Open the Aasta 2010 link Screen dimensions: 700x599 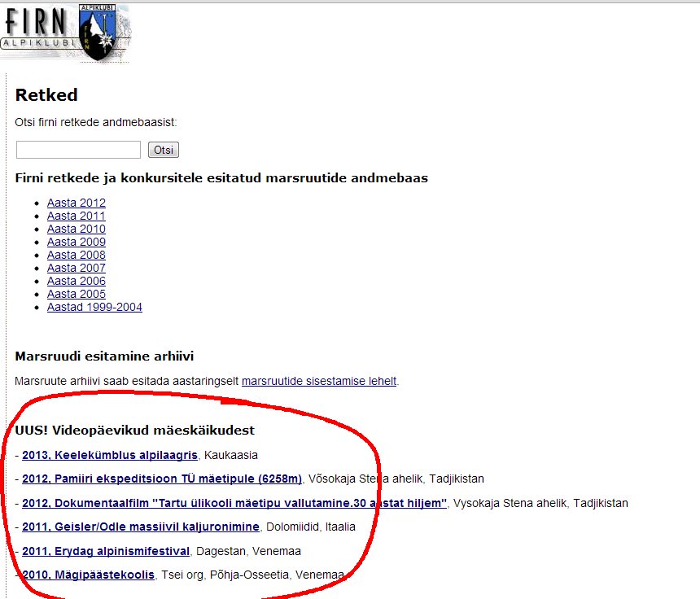[x=77, y=229]
